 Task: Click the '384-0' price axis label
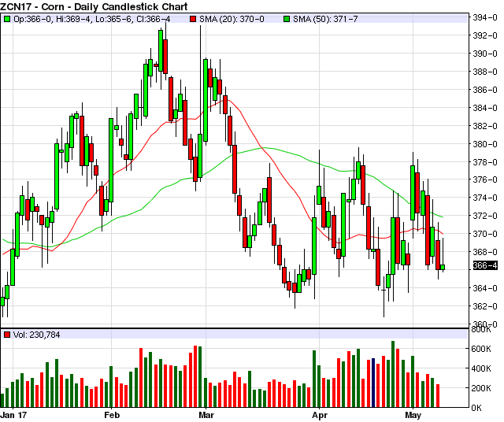click(485, 108)
